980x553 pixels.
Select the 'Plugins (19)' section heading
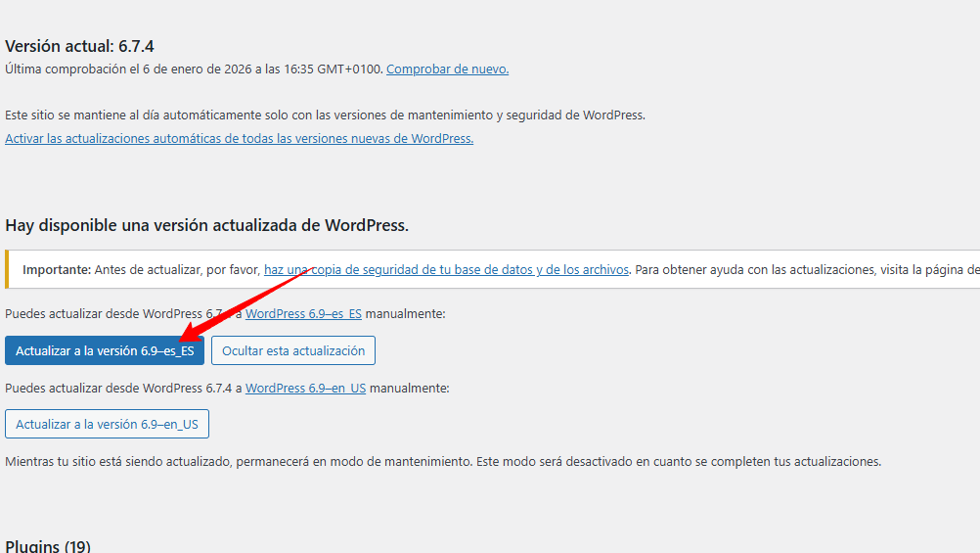48,545
